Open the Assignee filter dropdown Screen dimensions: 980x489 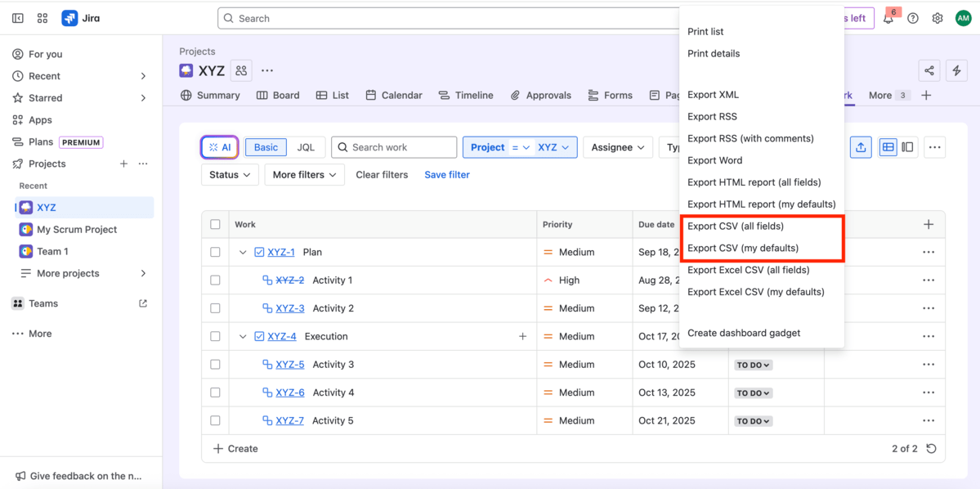coord(617,147)
